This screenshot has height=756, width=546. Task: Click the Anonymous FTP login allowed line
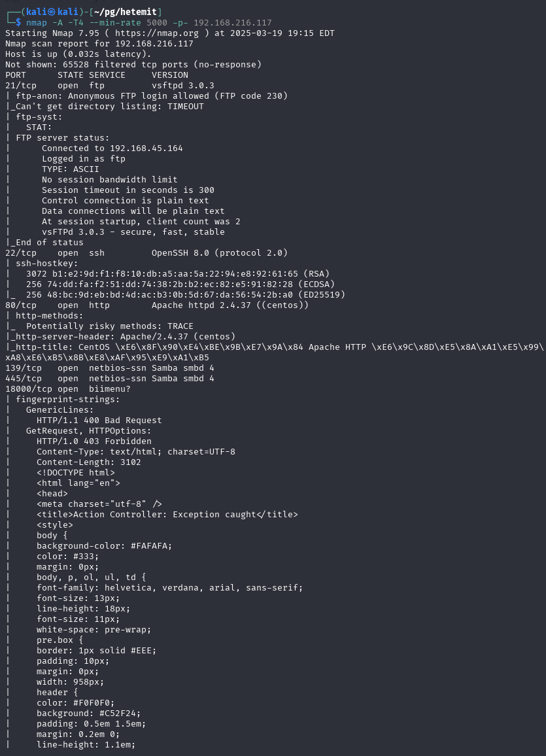[x=152, y=96]
